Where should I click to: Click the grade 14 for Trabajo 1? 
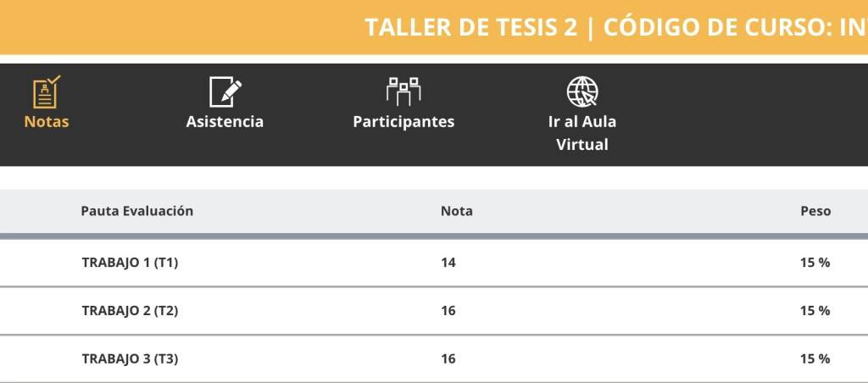(x=448, y=263)
